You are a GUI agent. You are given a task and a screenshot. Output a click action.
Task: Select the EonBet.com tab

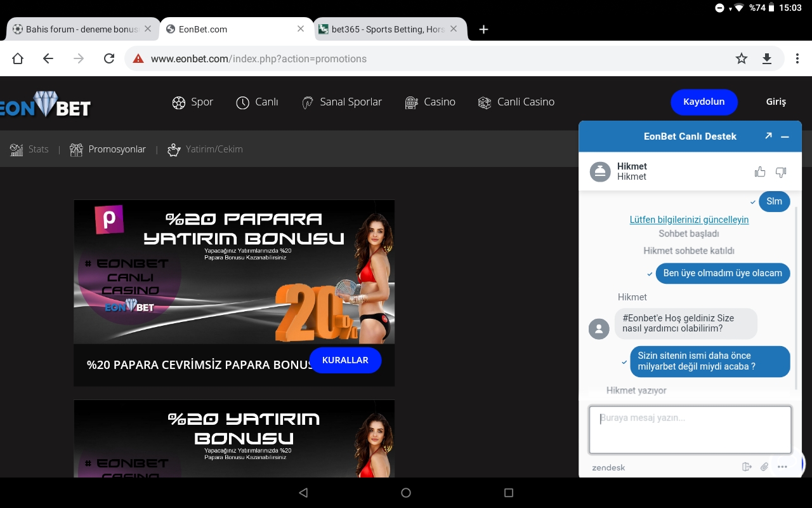(x=236, y=29)
